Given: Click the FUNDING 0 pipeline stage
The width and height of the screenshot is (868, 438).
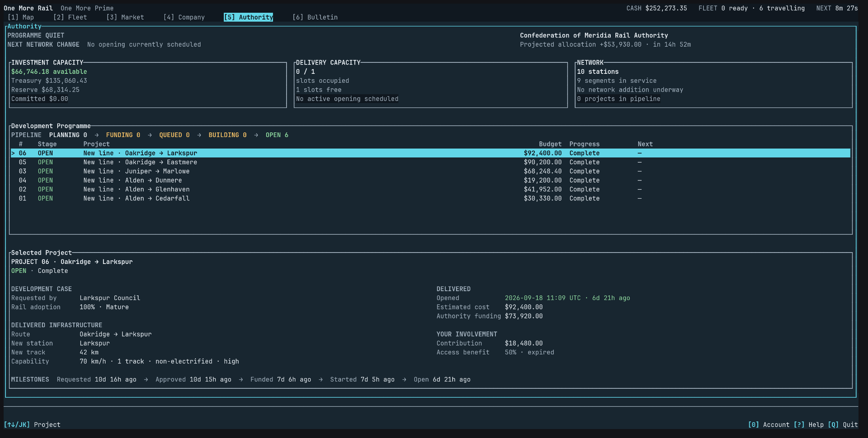Looking at the screenshot, I should pos(123,135).
